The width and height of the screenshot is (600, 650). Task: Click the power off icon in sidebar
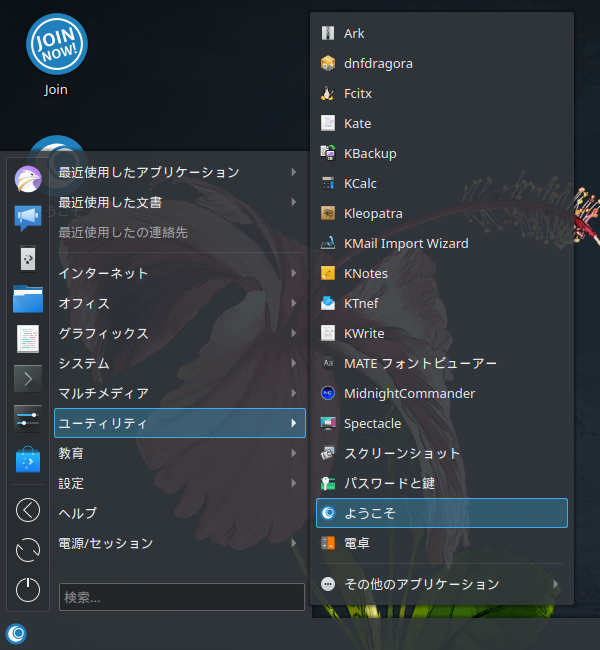pos(28,589)
